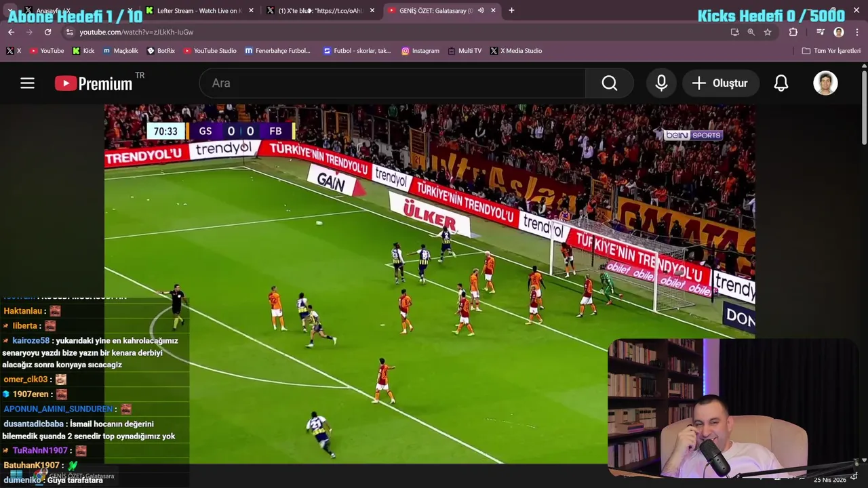Click chat username liberta

coord(24,326)
